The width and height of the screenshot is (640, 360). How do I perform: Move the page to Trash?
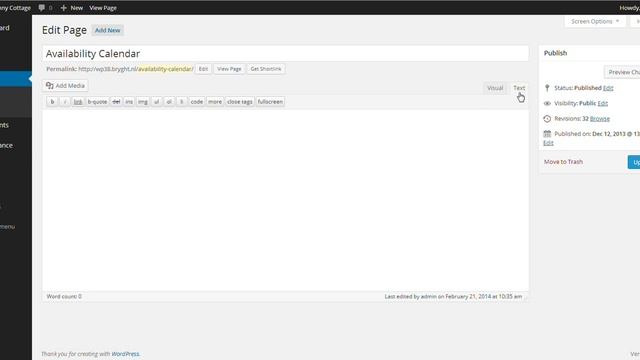(x=563, y=162)
